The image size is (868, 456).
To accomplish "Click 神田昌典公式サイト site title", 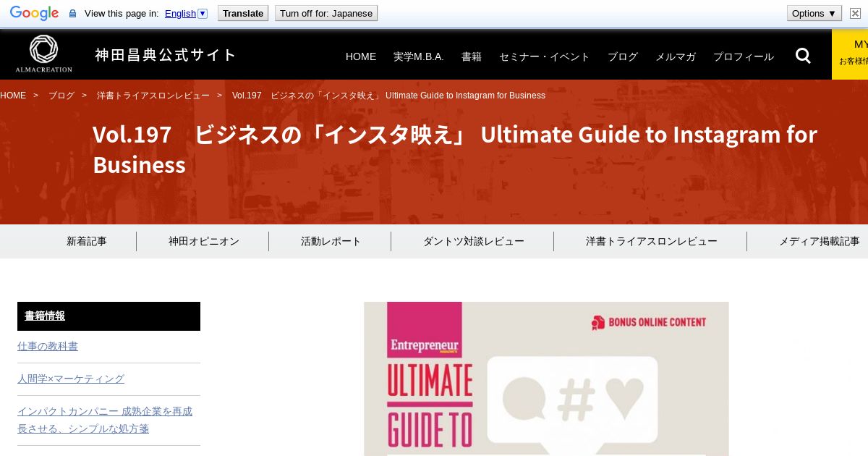I will pyautogui.click(x=166, y=54).
